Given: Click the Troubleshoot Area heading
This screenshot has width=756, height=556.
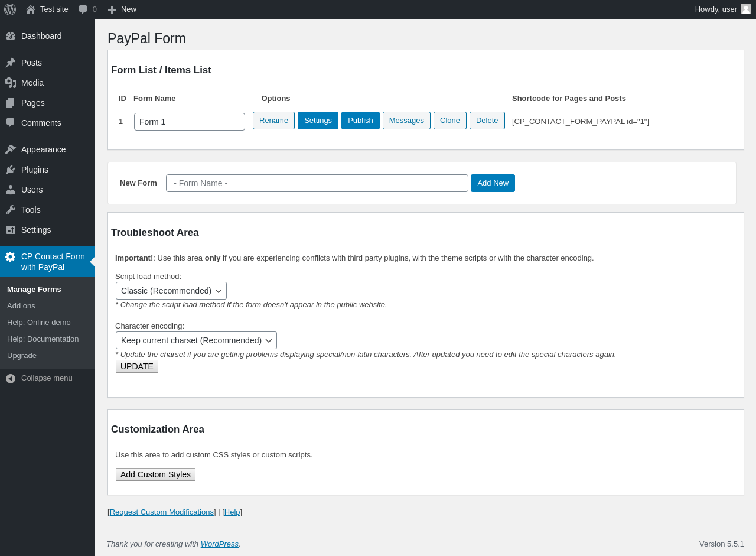Looking at the screenshot, I should [155, 233].
